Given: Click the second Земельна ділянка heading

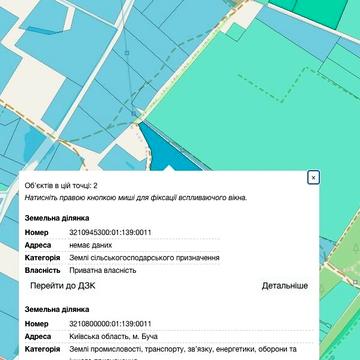Looking at the screenshot, I should point(57,309).
